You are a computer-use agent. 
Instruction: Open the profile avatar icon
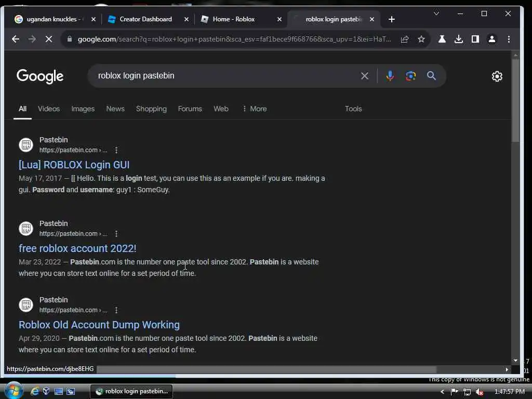click(x=491, y=39)
